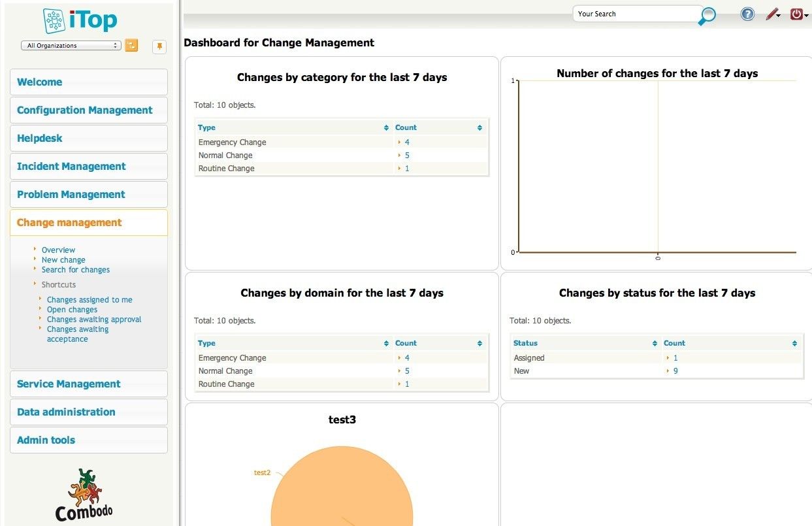Collapse the Change management menu

coord(89,222)
